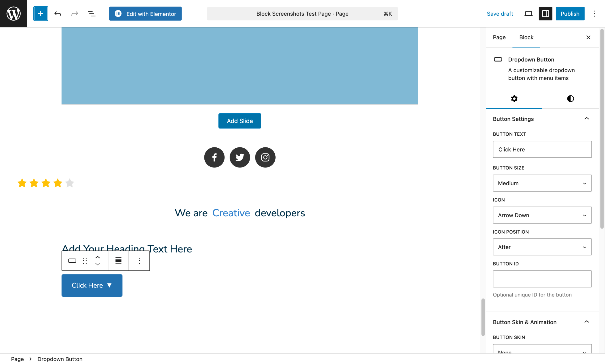Open the Document Overview list view
Screen dimensions: 605x364
91,13
